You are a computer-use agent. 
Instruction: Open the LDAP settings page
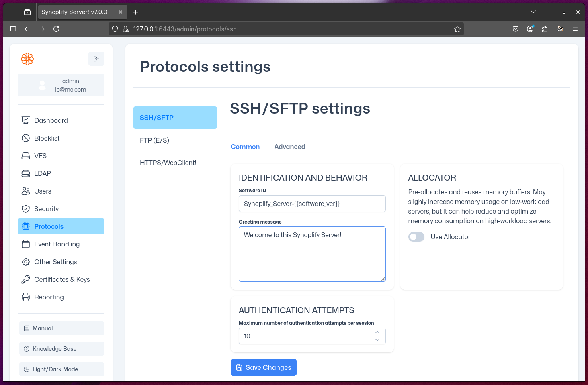[x=42, y=173]
